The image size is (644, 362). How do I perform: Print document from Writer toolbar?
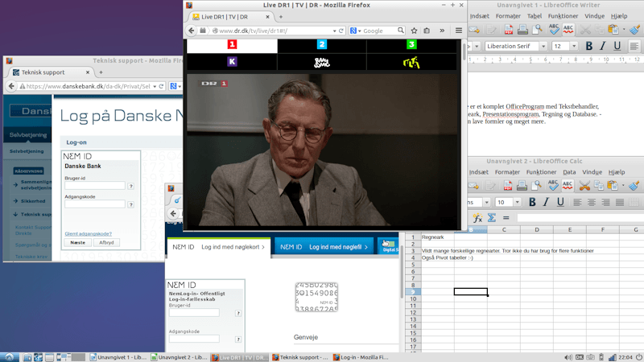coord(522,30)
